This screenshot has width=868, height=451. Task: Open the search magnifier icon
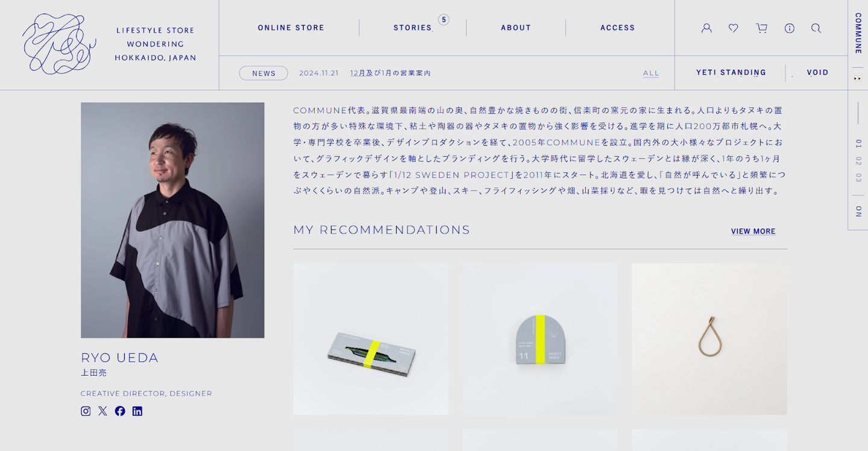click(x=816, y=28)
